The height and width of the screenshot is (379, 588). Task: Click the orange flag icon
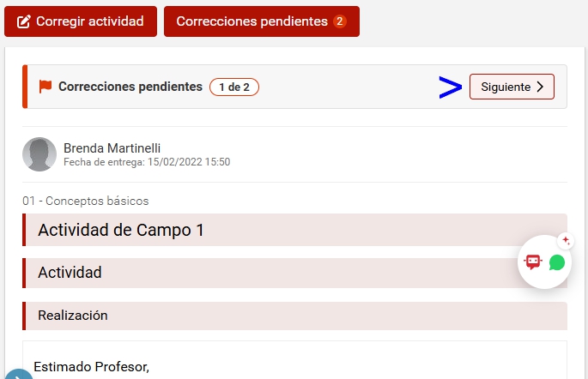[x=45, y=87]
